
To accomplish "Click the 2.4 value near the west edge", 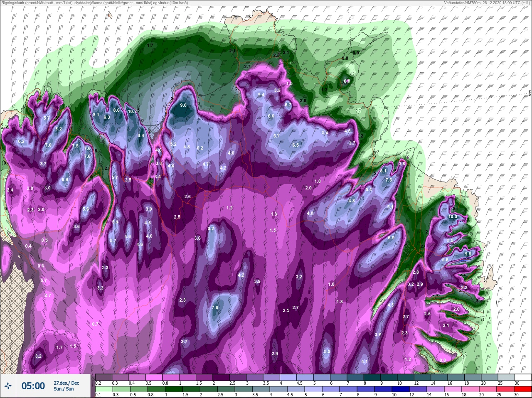I will (x=10, y=190).
